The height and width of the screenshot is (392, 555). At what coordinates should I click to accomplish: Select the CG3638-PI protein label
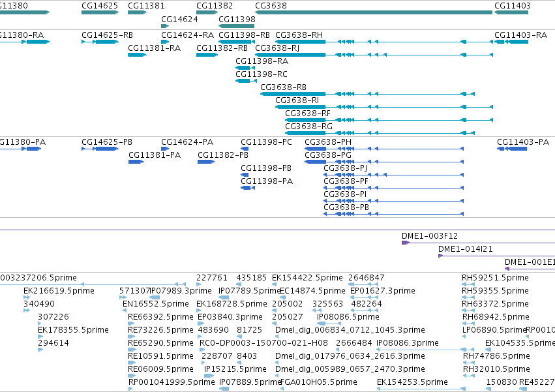pos(345,194)
